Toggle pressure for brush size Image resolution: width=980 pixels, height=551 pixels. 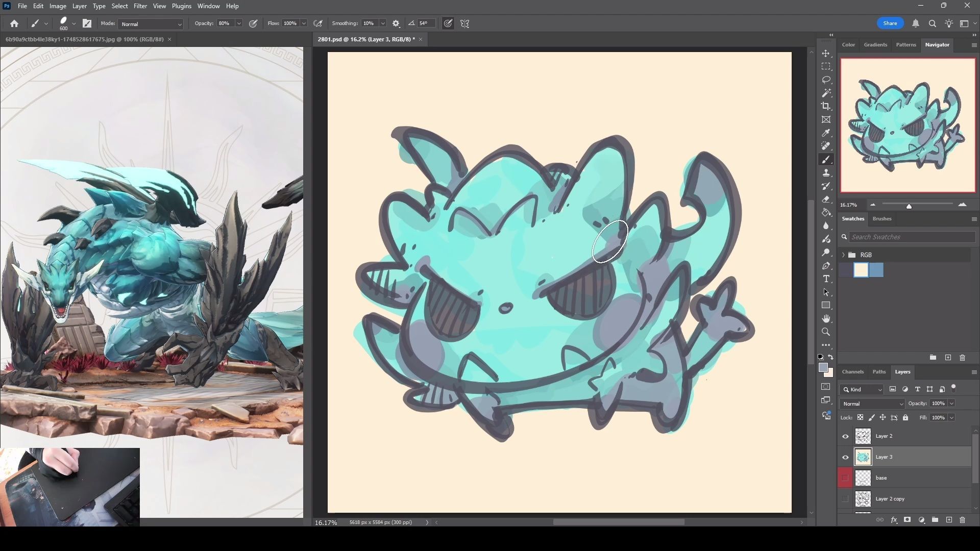[448, 23]
